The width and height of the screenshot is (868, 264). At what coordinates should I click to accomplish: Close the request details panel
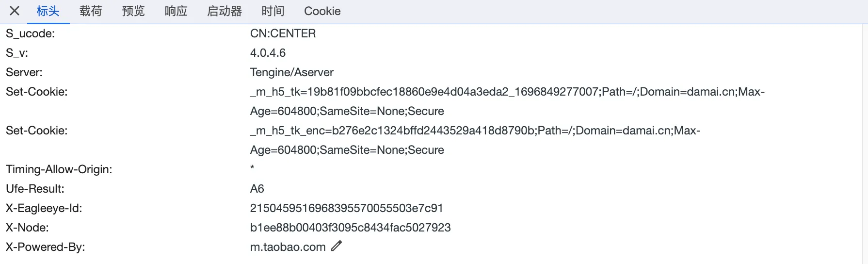[15, 11]
